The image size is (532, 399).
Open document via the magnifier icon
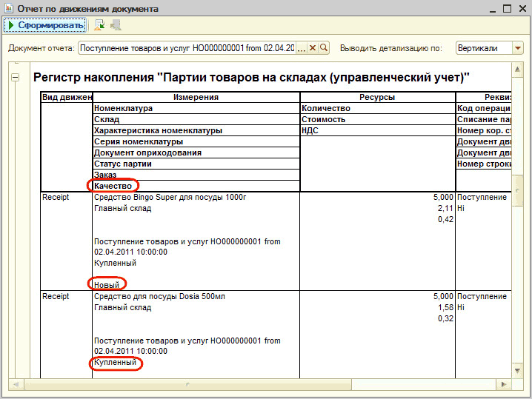tap(324, 48)
